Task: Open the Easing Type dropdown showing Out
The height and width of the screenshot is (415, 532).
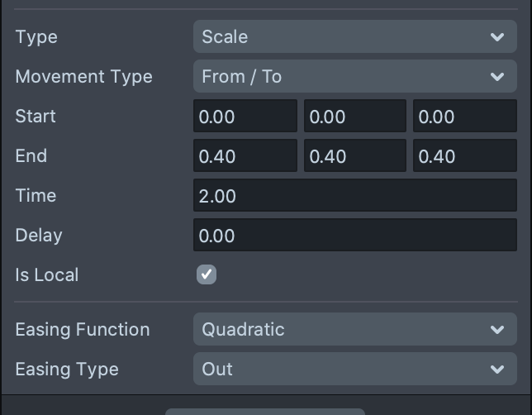Action: 354,370
